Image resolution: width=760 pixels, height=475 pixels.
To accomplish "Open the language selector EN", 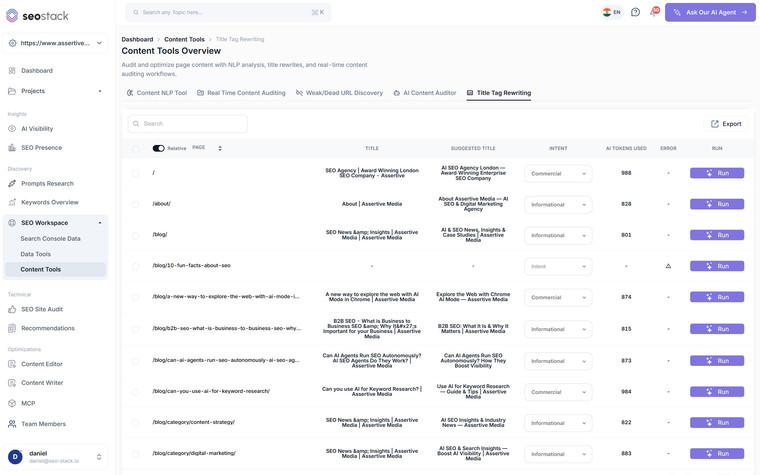I will tap(612, 13).
